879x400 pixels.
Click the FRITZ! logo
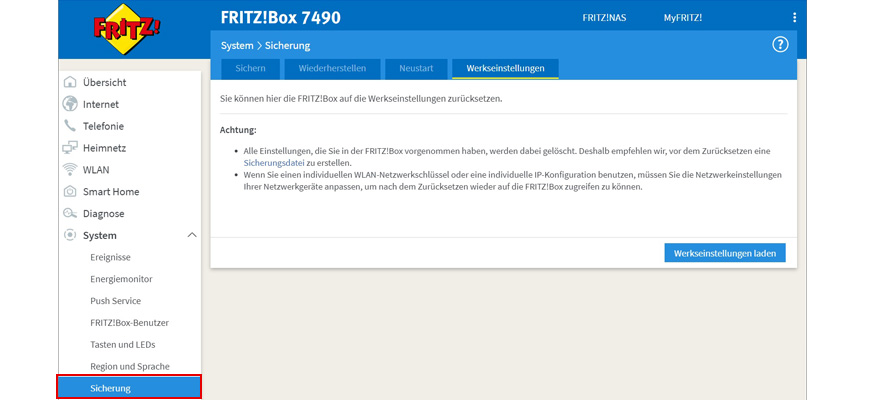click(129, 29)
